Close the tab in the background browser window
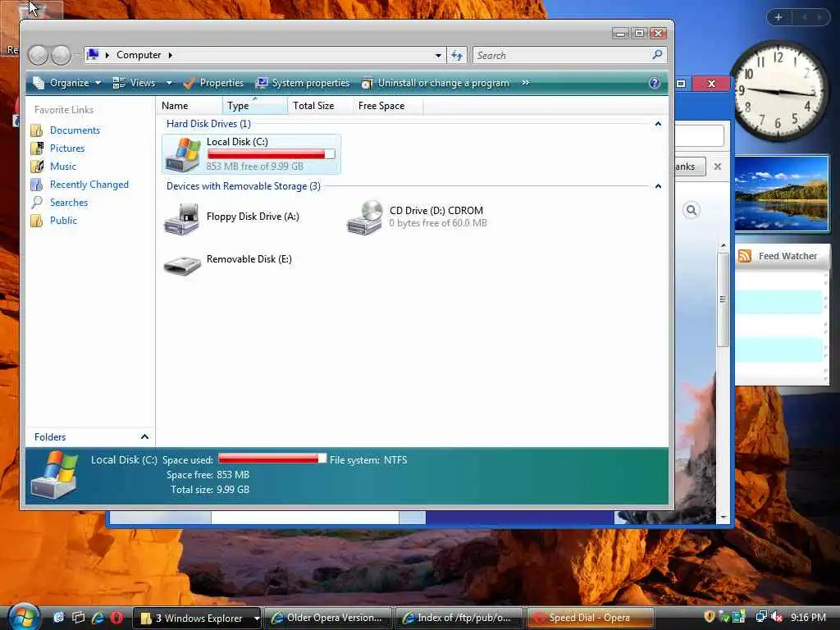The image size is (840, 630). pos(717,167)
